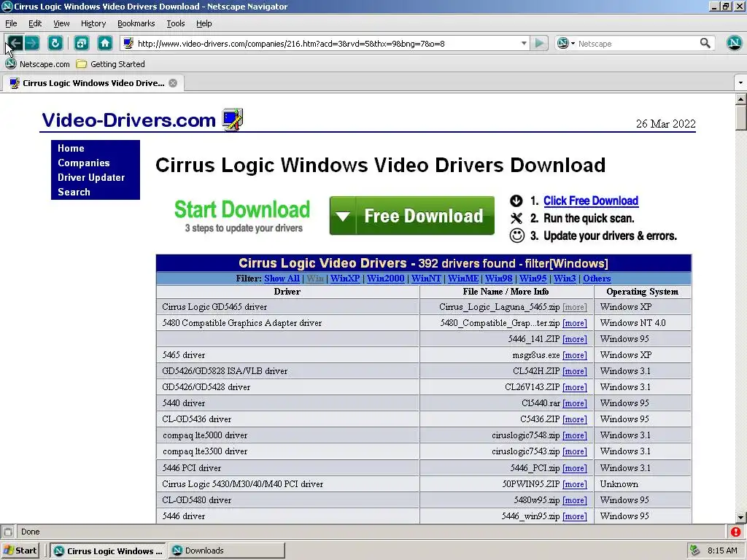
Task: Click the down-arrow icon beside step 1
Action: [x=516, y=201]
